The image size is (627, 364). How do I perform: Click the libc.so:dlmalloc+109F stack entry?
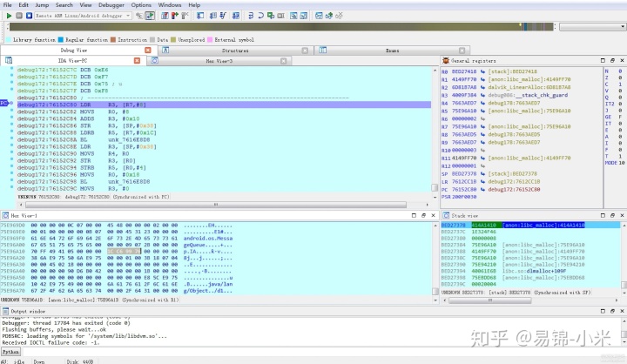pyautogui.click(x=534, y=271)
